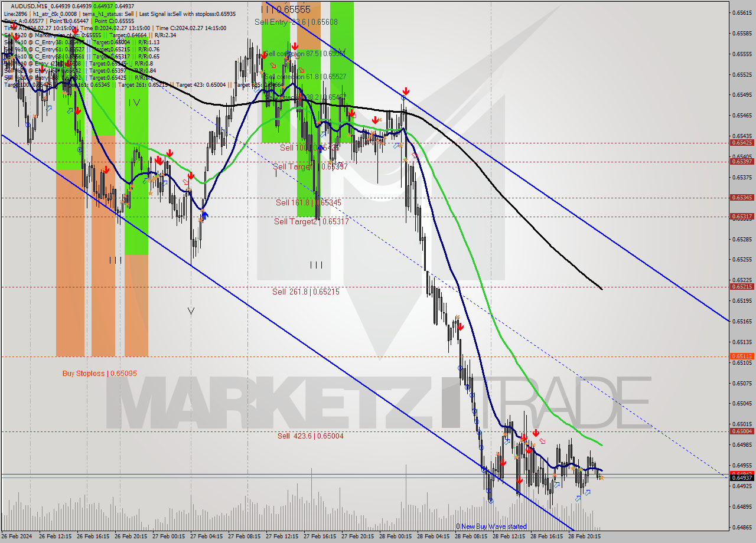The height and width of the screenshot is (543, 756).
Task: Click the 'Sell 161.8 | 0.65345' label
Action: tap(308, 202)
